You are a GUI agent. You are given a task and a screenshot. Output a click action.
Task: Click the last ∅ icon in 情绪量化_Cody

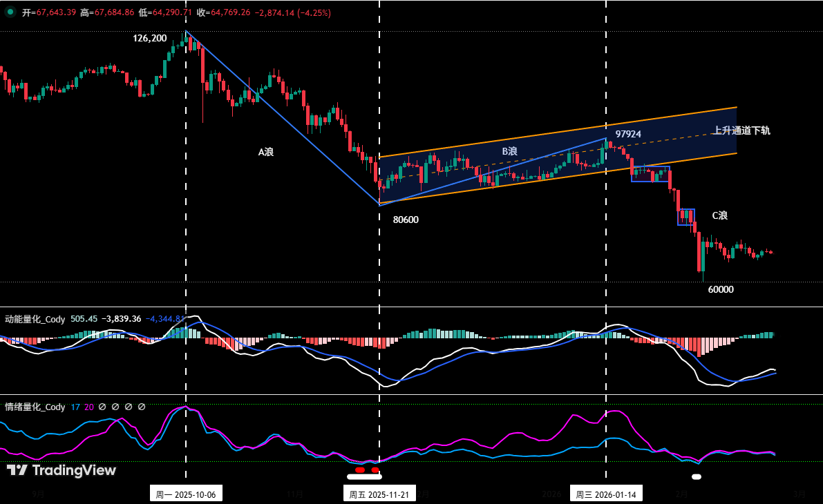(141, 407)
